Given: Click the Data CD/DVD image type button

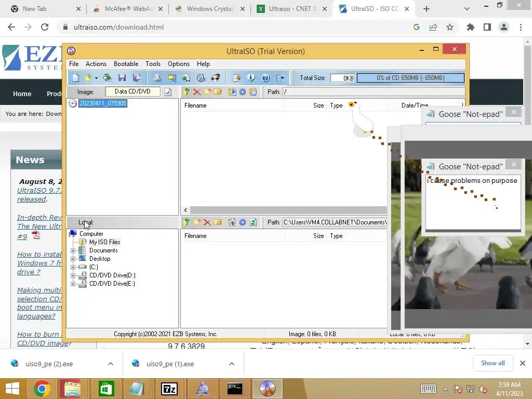Looking at the screenshot, I should click(132, 91).
